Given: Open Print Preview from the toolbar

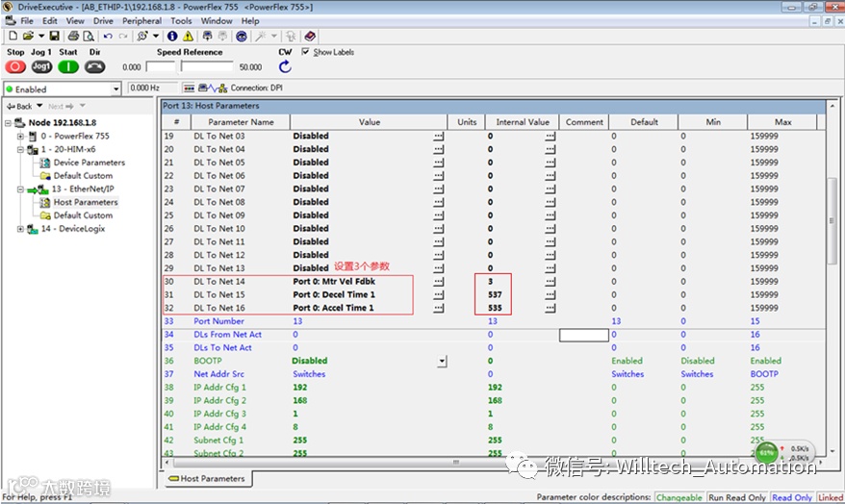Looking at the screenshot, I should coord(89,37).
